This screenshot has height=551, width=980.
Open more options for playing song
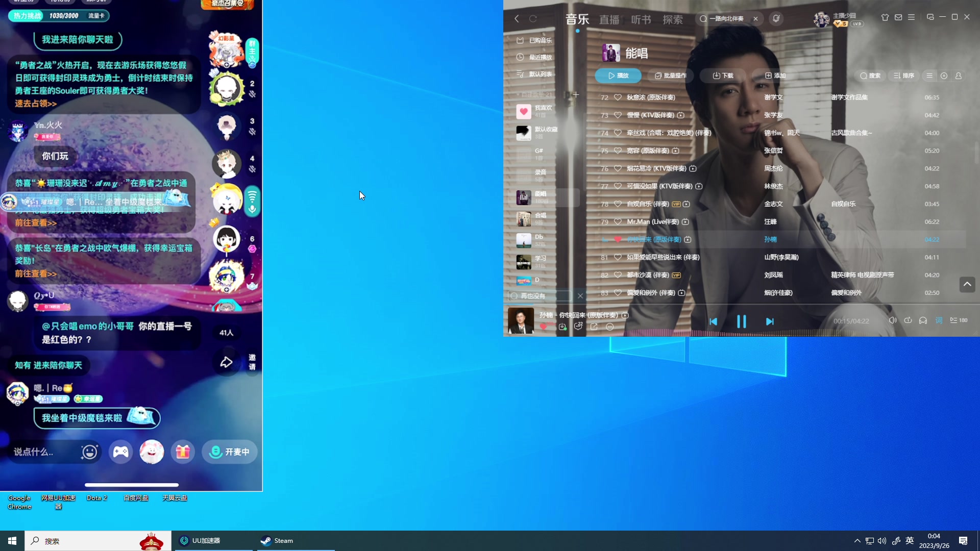[x=609, y=327]
